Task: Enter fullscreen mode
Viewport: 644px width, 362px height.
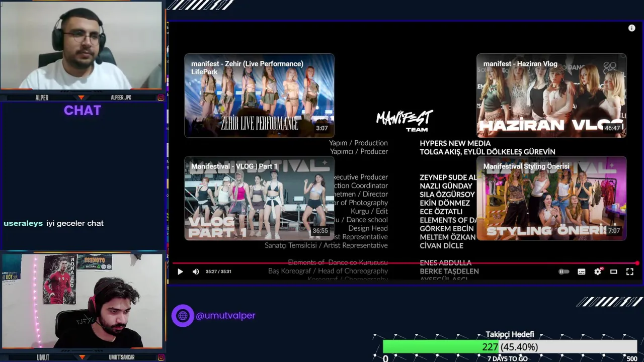Action: click(x=630, y=271)
